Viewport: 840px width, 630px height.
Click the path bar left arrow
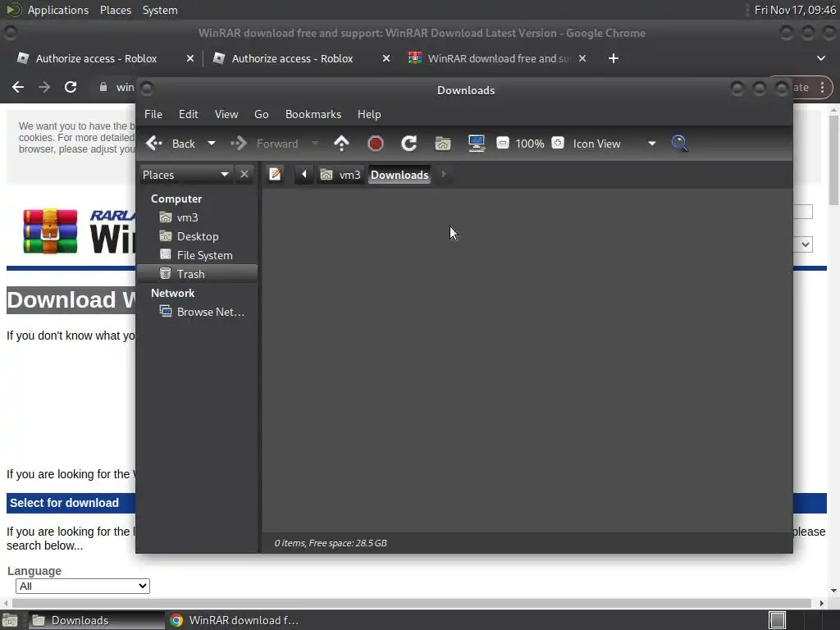304,174
